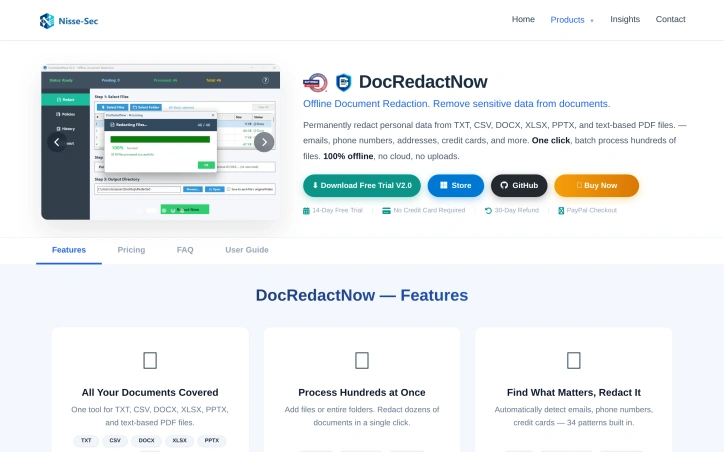
Task: Click the icon above Find What Matters
Action: (x=573, y=361)
